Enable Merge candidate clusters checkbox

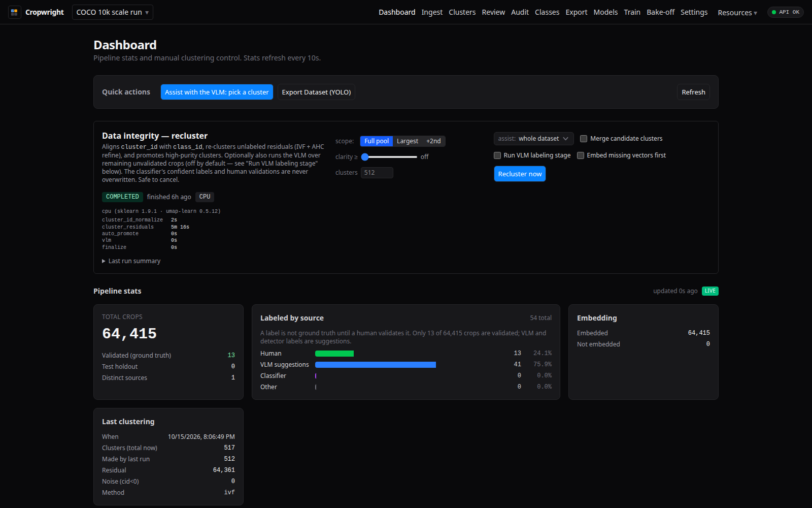coord(584,139)
